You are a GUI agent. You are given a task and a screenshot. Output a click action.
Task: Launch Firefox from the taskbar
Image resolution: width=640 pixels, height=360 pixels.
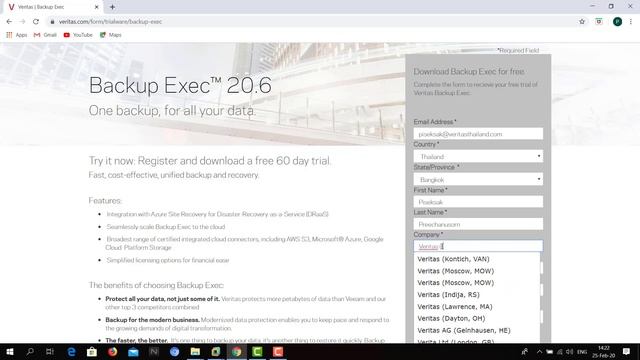click(112, 351)
